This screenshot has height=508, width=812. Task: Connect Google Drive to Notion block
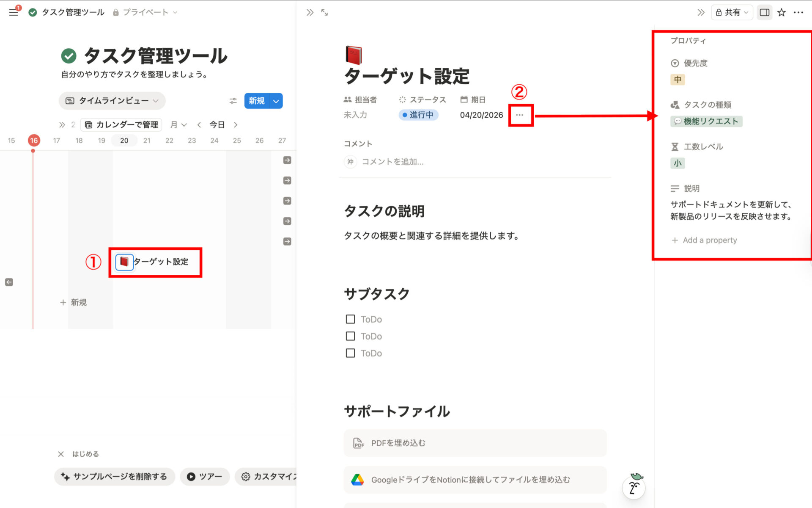click(475, 480)
